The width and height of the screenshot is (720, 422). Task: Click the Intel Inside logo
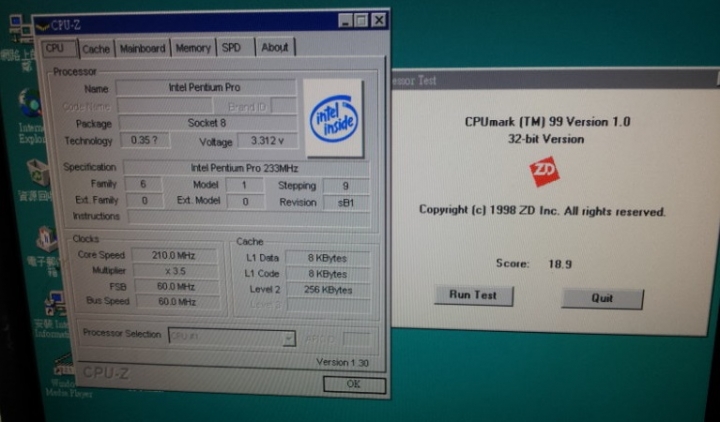(333, 118)
